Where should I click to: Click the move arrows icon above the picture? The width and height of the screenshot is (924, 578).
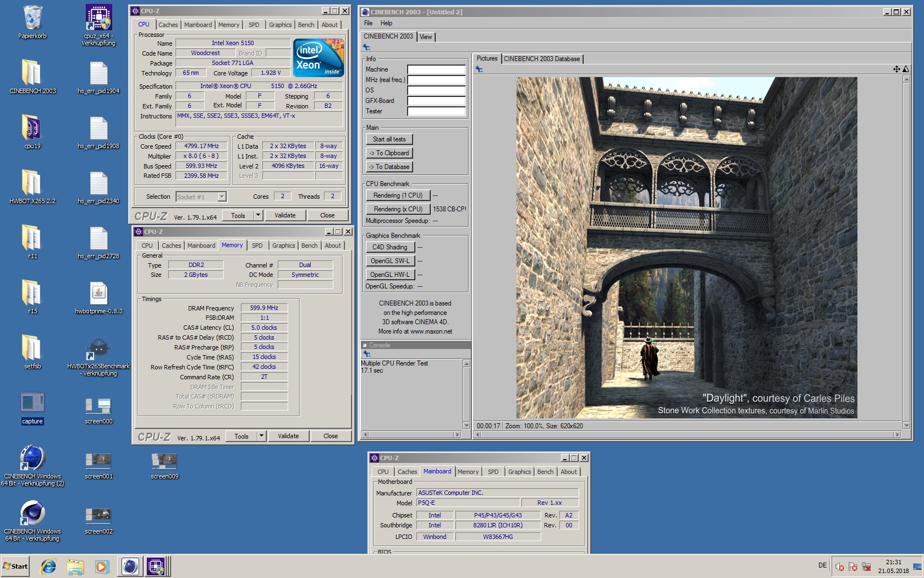point(897,69)
